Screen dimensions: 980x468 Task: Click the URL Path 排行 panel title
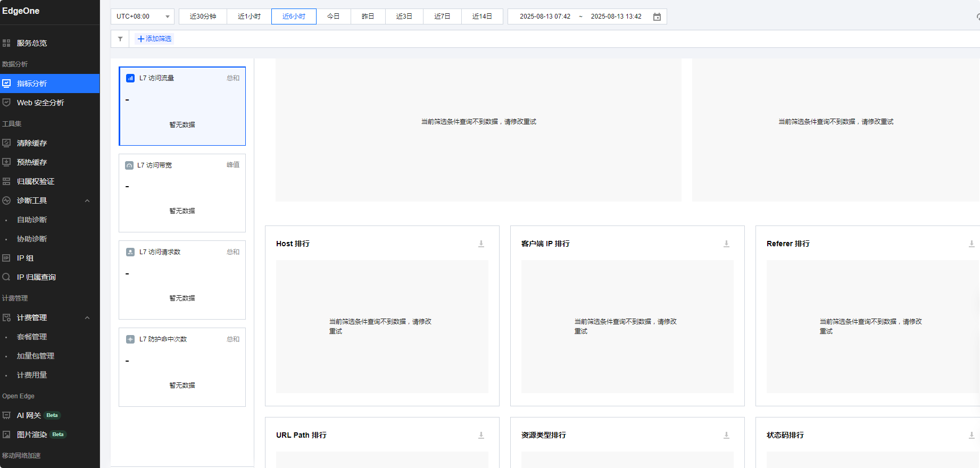tap(301, 435)
